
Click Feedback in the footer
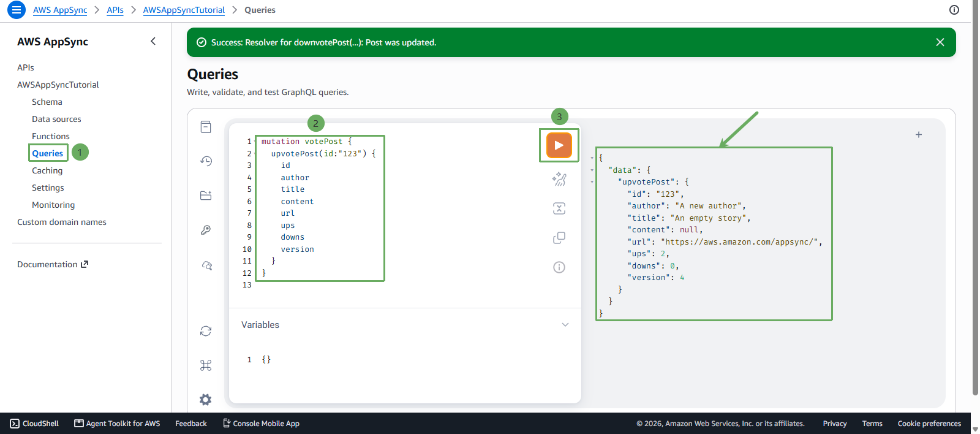click(191, 424)
